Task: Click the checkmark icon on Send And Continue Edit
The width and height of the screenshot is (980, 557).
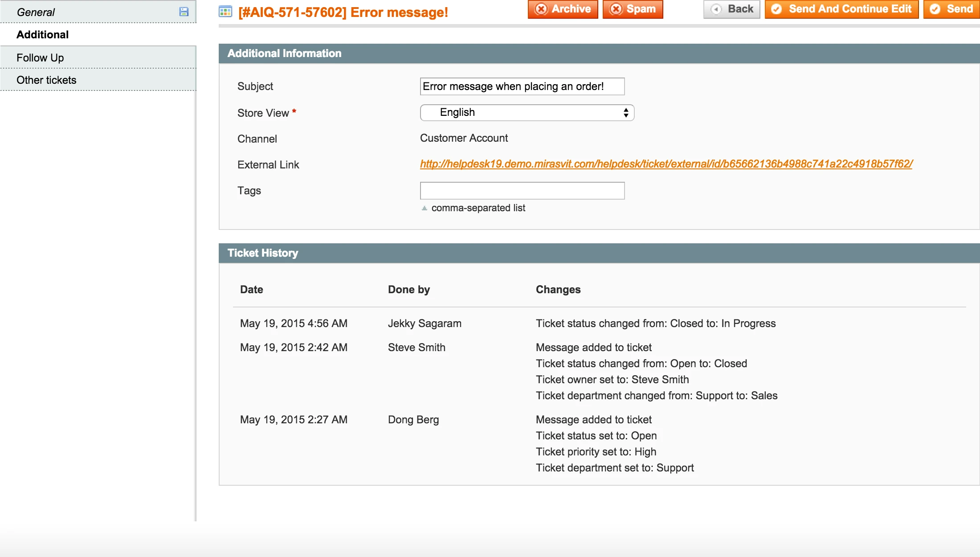Action: click(x=777, y=8)
